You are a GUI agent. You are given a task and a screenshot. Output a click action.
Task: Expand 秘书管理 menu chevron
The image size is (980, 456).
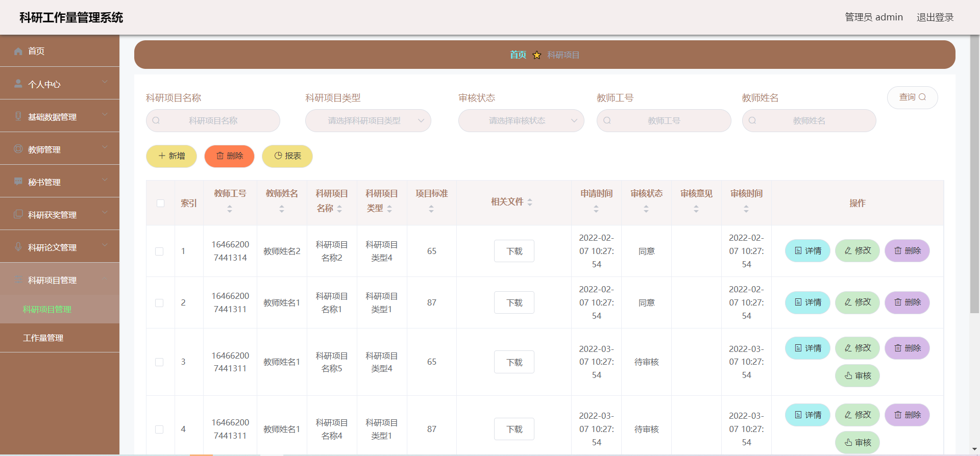point(105,180)
